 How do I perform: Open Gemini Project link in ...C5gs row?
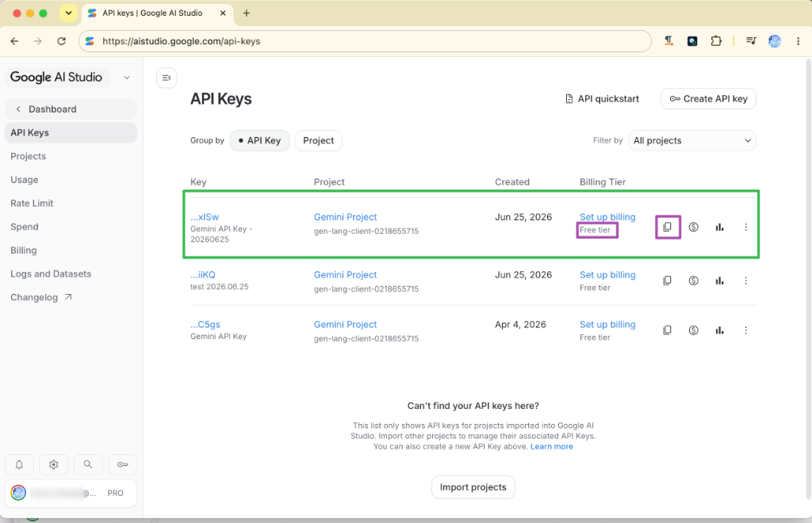coord(346,325)
